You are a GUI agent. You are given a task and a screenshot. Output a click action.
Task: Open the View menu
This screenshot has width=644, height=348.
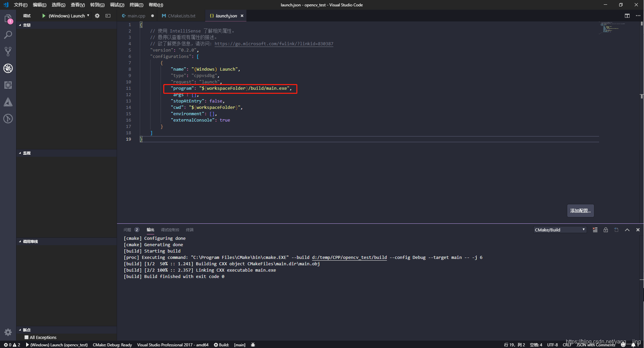77,5
